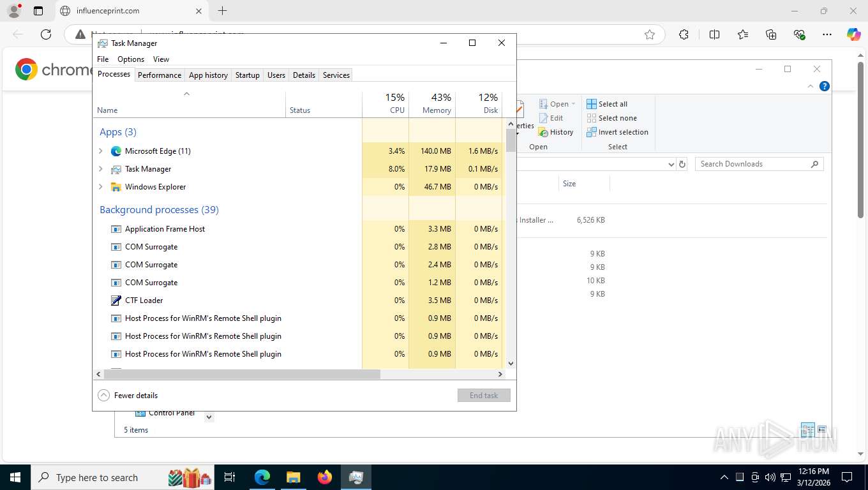868x490 pixels.
Task: Click the Task Manager horizontal scrollbar thumb
Action: click(x=241, y=375)
